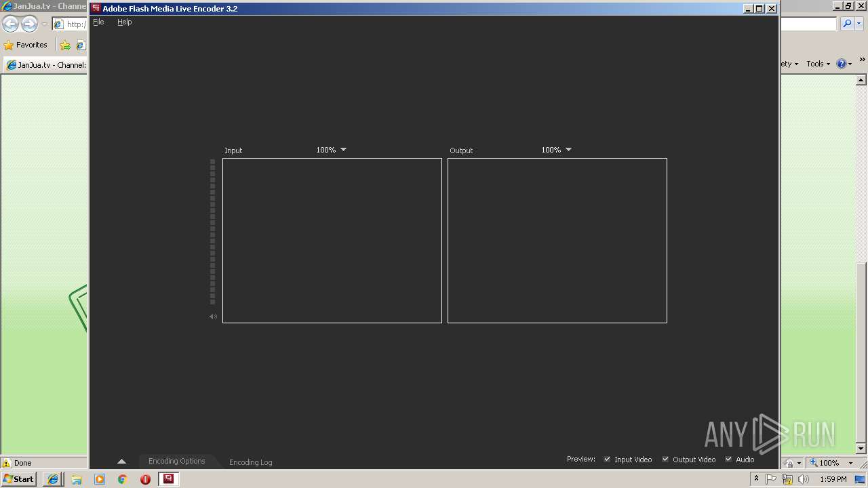
Task: Click the network tray icon
Action: (x=787, y=479)
